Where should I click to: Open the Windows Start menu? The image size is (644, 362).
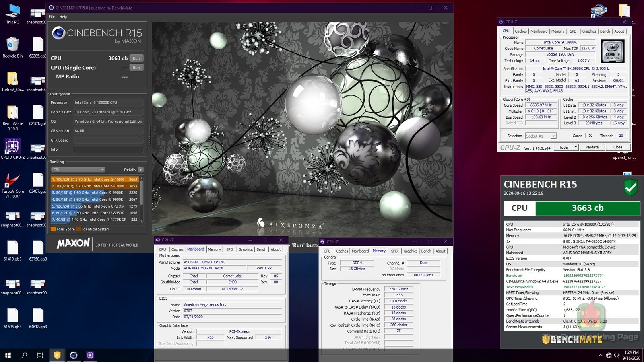[8, 355]
